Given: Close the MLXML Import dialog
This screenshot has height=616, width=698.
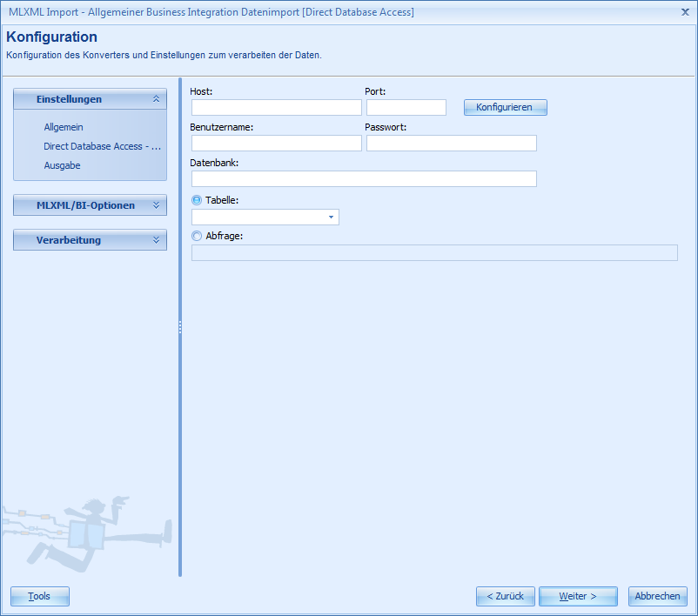Looking at the screenshot, I should 685,12.
